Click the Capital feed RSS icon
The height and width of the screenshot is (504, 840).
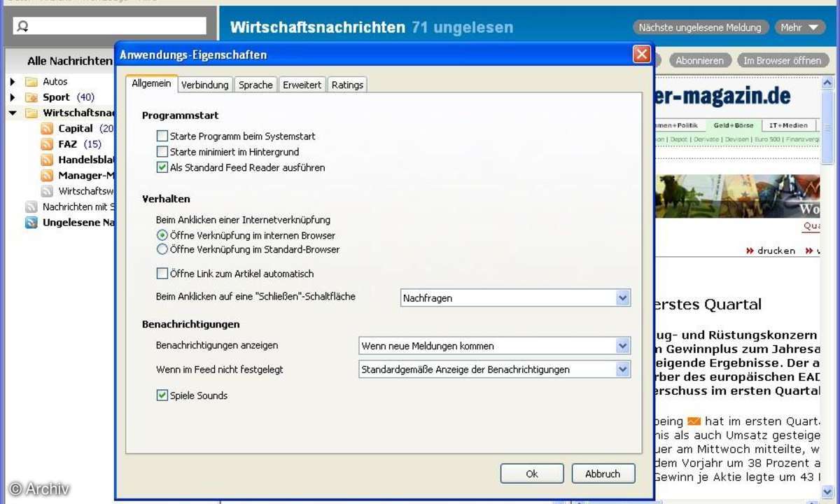(47, 128)
